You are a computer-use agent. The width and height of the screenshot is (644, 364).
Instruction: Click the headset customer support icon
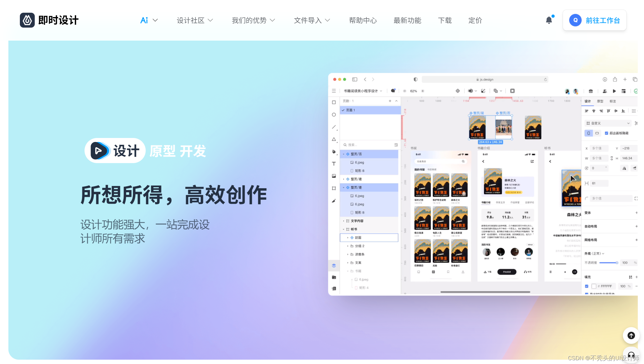point(631,355)
